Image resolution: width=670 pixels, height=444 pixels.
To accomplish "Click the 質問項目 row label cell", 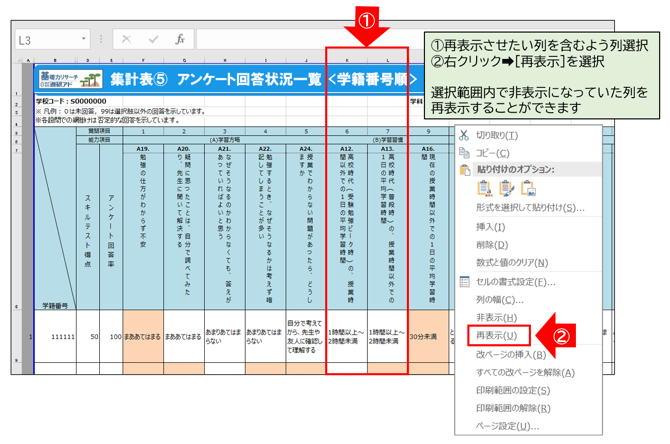I will coord(99,131).
